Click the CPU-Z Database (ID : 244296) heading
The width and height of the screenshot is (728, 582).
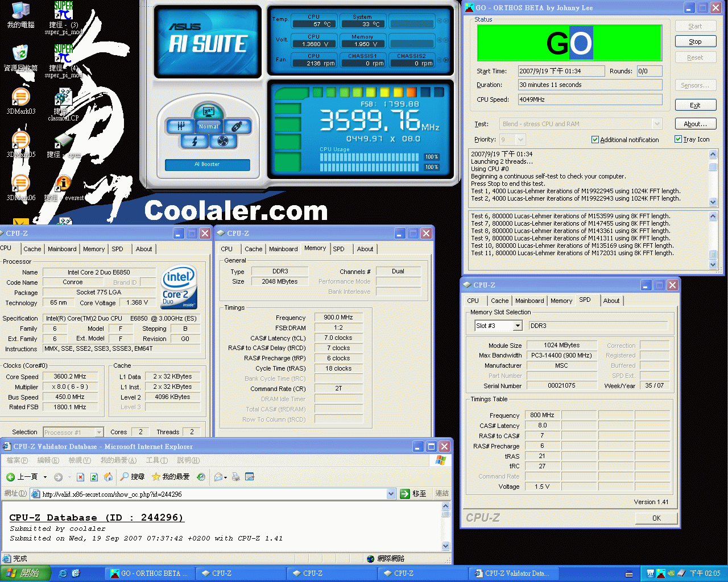pyautogui.click(x=97, y=518)
